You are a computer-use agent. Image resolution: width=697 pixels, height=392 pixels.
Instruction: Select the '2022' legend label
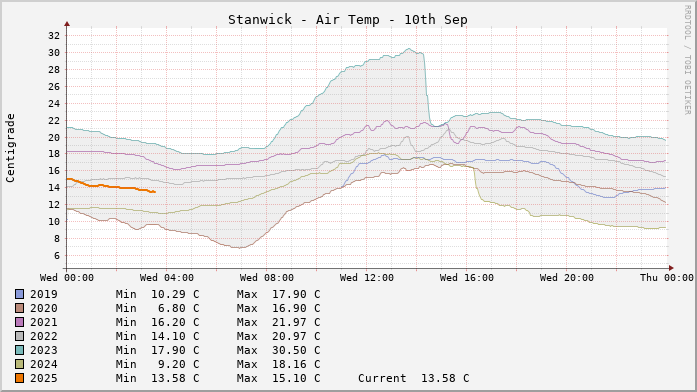(x=44, y=336)
